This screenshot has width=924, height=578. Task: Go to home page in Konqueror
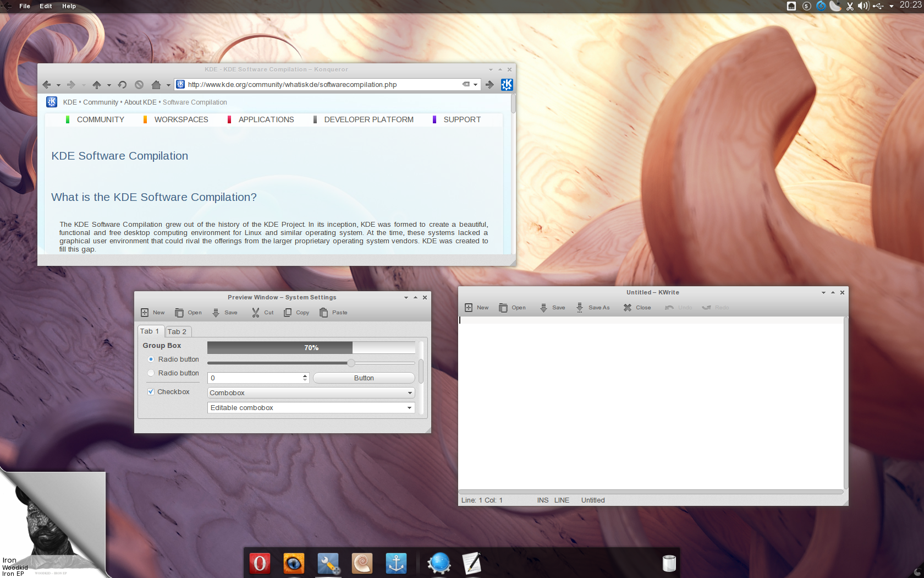pos(156,85)
